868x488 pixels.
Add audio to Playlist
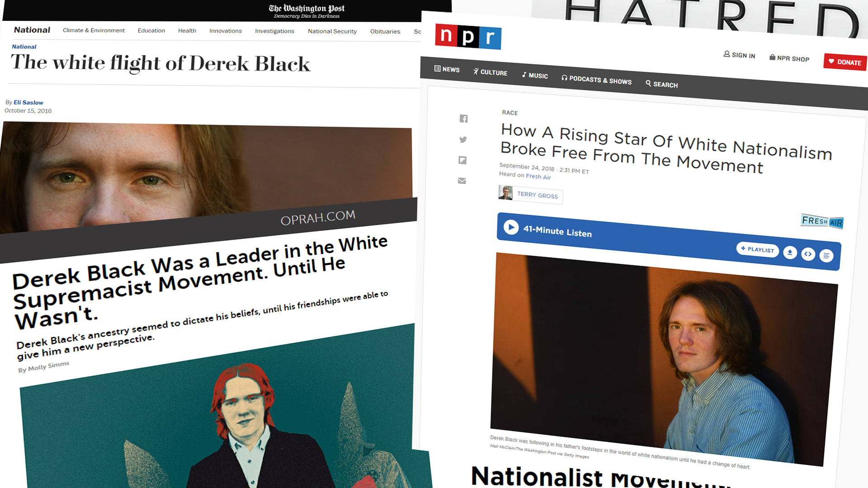(x=757, y=249)
